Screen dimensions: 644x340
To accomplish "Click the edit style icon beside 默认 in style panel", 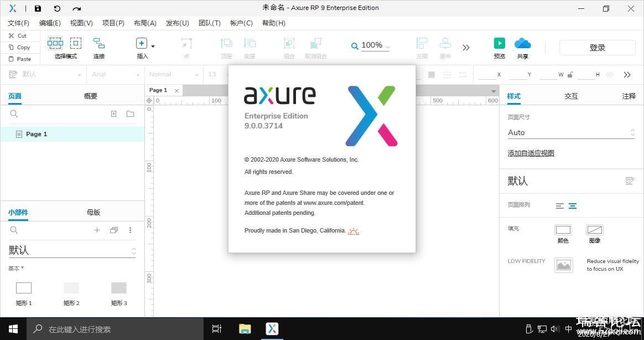I will [x=629, y=181].
